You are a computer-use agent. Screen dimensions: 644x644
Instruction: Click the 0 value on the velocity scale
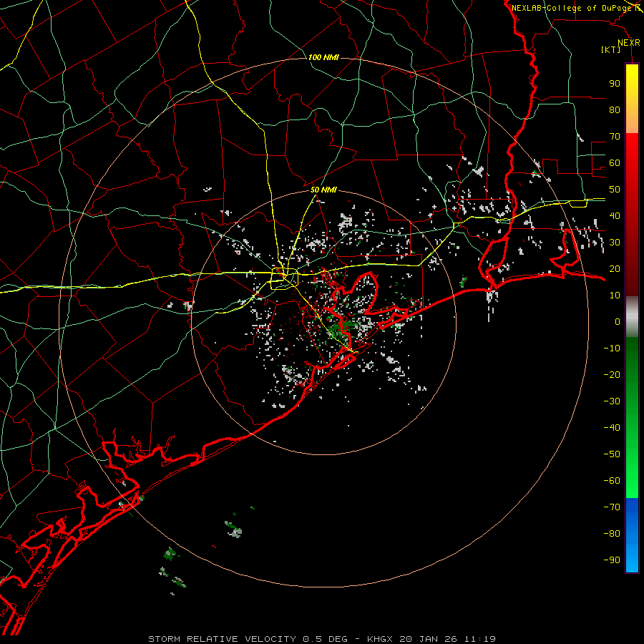tap(618, 322)
